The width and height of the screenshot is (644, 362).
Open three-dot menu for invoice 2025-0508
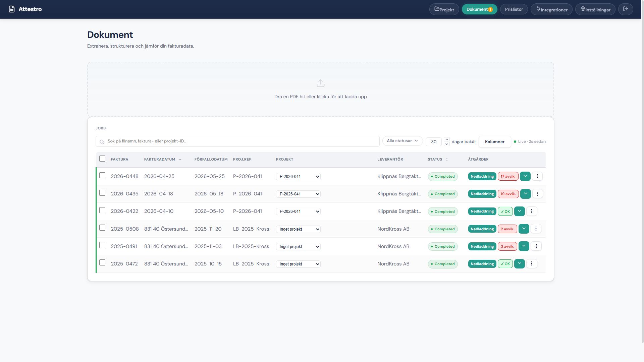pos(536,229)
